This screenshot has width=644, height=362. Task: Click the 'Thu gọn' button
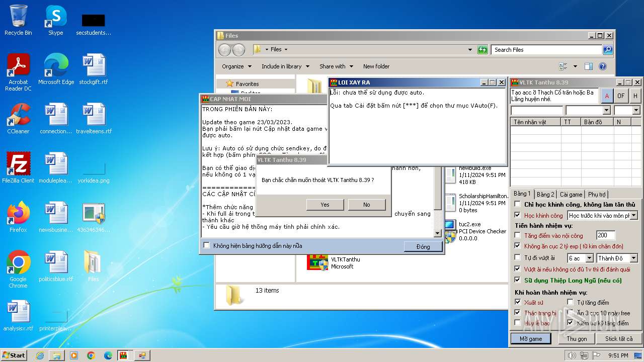(x=577, y=338)
